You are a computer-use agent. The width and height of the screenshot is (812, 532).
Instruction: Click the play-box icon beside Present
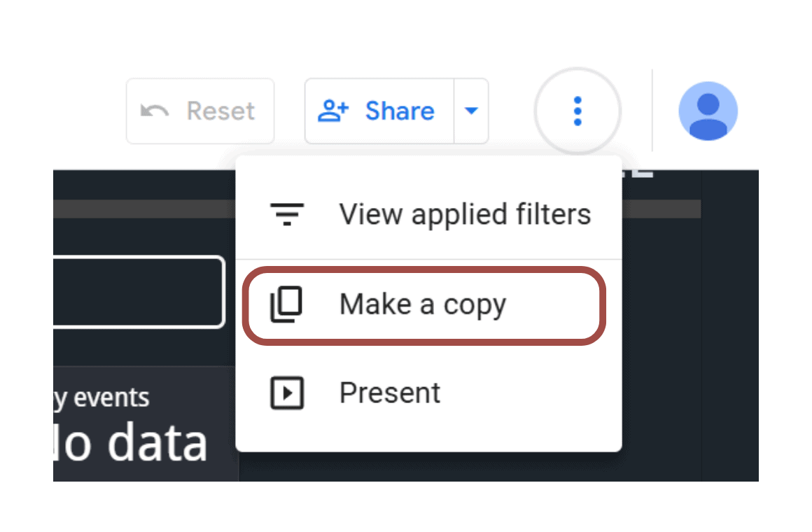pos(287,393)
